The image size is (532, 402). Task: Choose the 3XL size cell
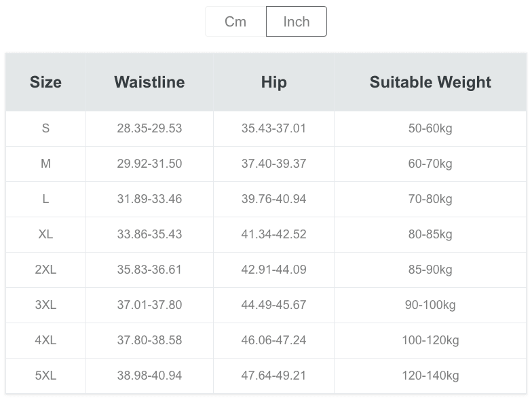point(45,305)
